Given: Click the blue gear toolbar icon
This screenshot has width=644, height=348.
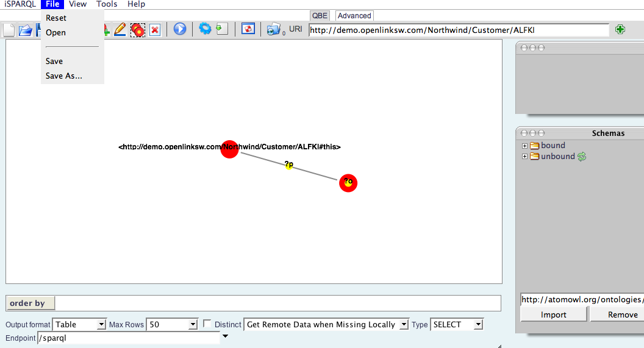Looking at the screenshot, I should tap(205, 29).
